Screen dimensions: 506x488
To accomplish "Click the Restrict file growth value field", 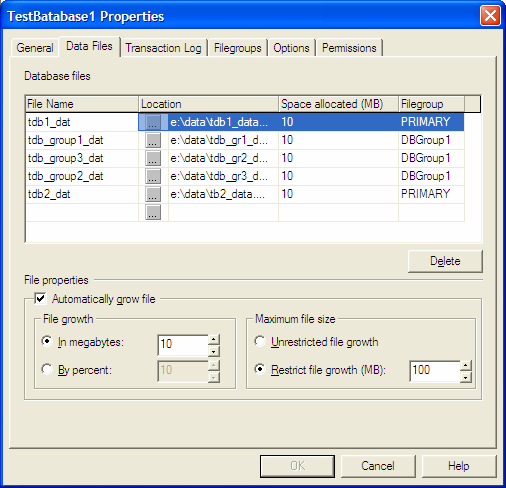I will 435,372.
